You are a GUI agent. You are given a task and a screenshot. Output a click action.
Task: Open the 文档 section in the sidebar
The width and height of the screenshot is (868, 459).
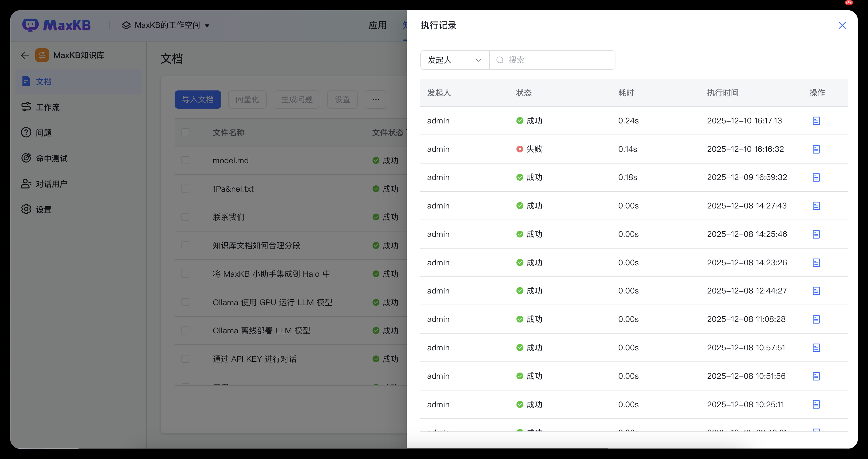pos(43,81)
